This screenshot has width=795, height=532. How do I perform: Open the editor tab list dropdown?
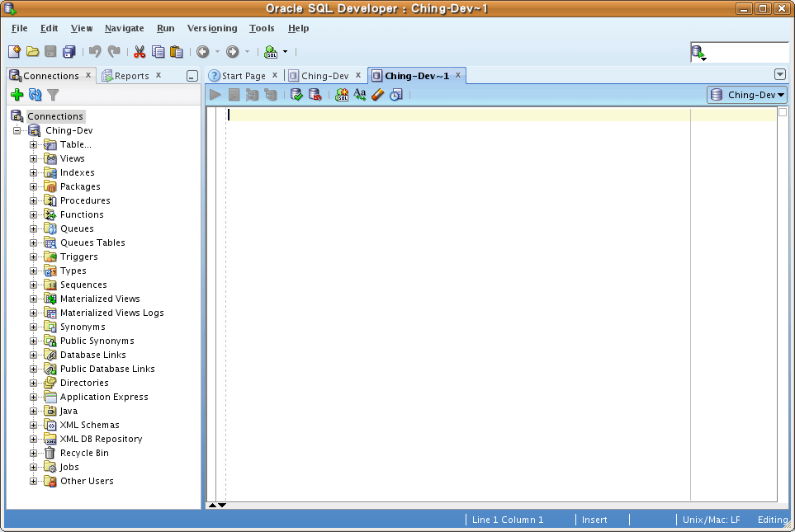pos(780,74)
